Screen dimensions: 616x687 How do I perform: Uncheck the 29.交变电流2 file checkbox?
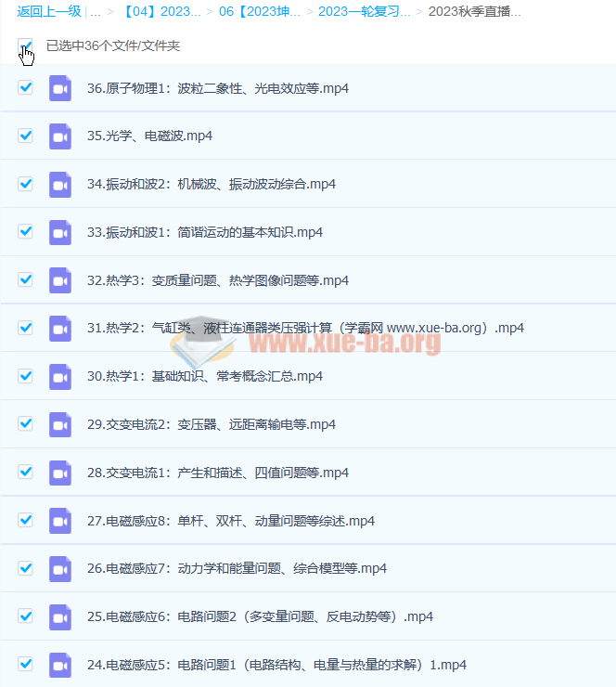tap(26, 424)
